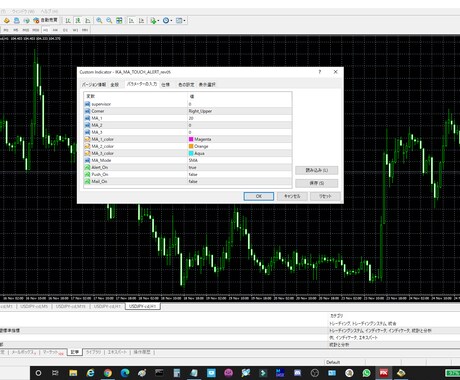This screenshot has height=380, width=460.
Task: Click the 自動売買 AutoTrading button
Action: coord(46,20)
